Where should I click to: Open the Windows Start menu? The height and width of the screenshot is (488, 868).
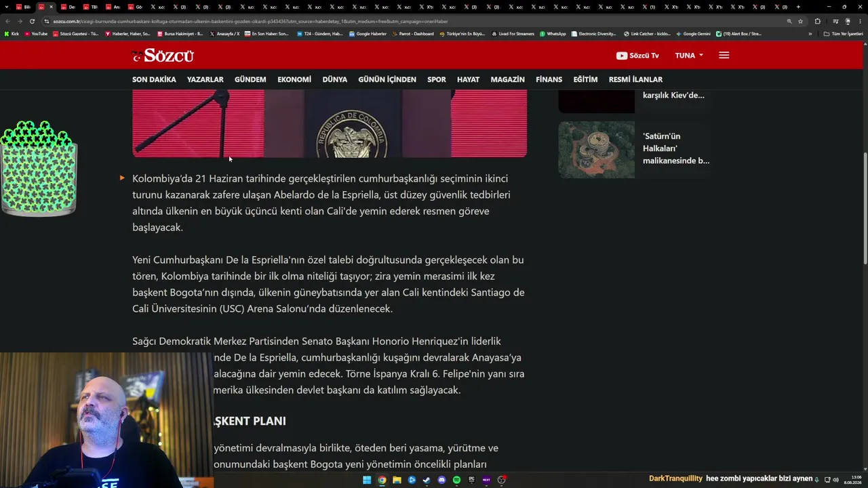tap(367, 480)
